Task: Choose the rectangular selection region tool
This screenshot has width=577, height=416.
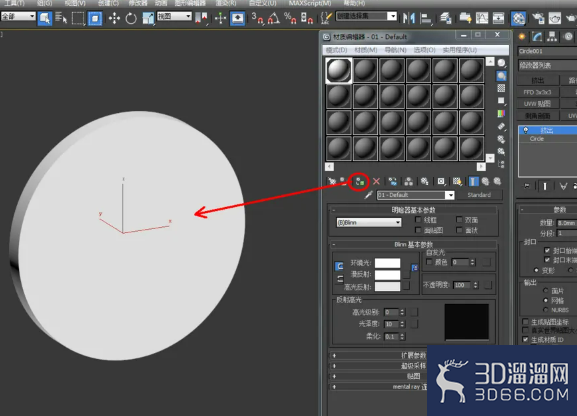Action: [x=78, y=18]
